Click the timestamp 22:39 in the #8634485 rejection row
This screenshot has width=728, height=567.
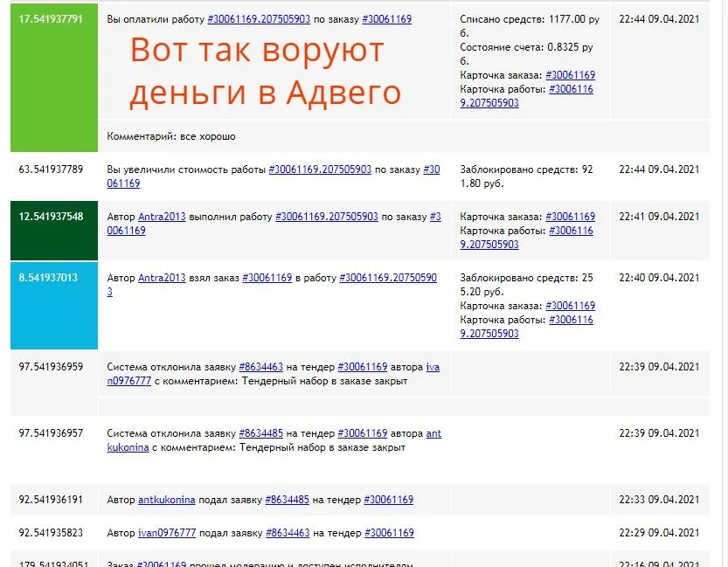point(659,433)
